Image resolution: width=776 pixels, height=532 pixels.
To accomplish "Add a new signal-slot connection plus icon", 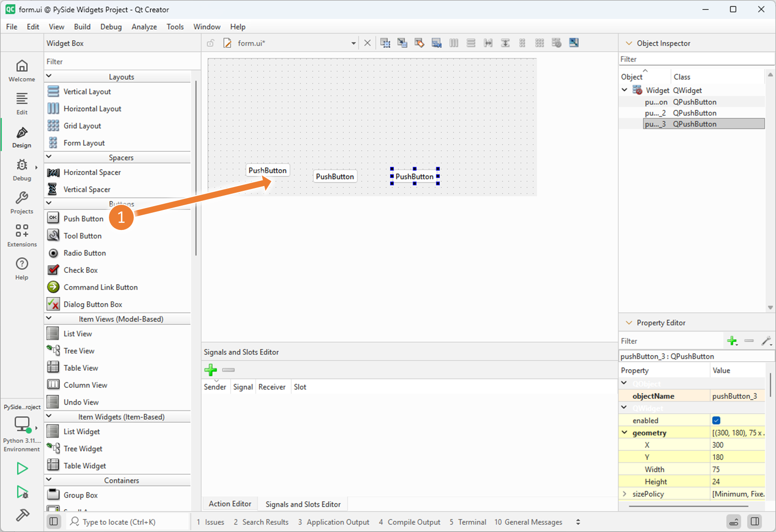I will pyautogui.click(x=211, y=370).
